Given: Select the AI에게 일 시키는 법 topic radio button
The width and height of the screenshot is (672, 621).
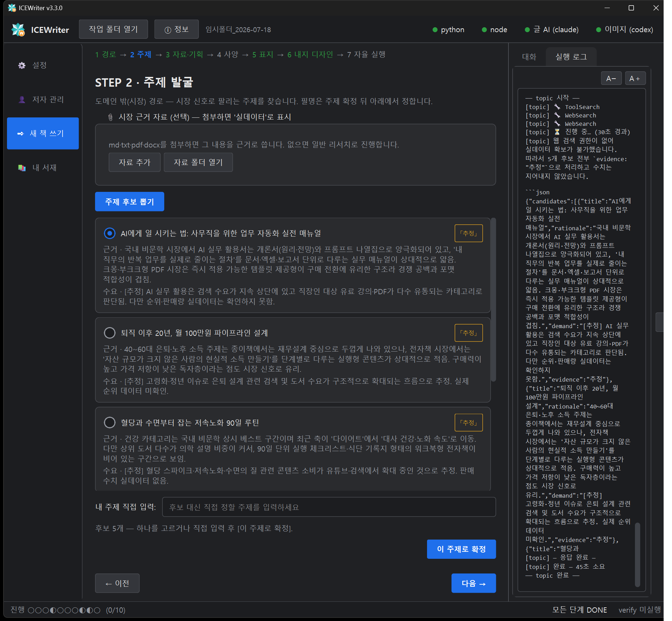Looking at the screenshot, I should click(110, 233).
